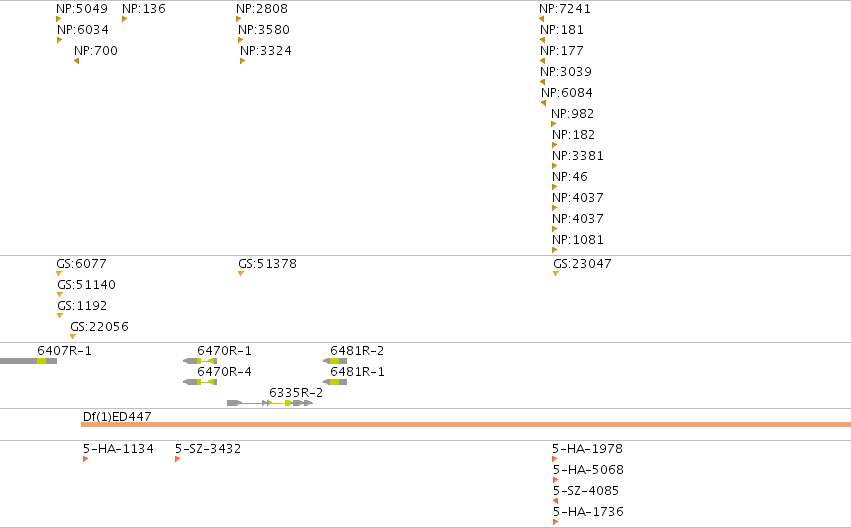Click the 5-HA-5068 feature label
851x528 pixels.
pos(588,470)
